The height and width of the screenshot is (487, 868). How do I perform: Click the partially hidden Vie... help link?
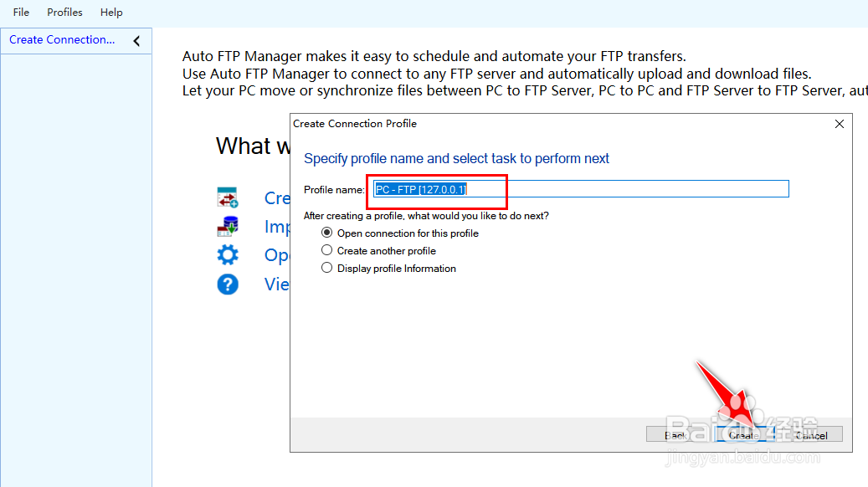coord(277,285)
